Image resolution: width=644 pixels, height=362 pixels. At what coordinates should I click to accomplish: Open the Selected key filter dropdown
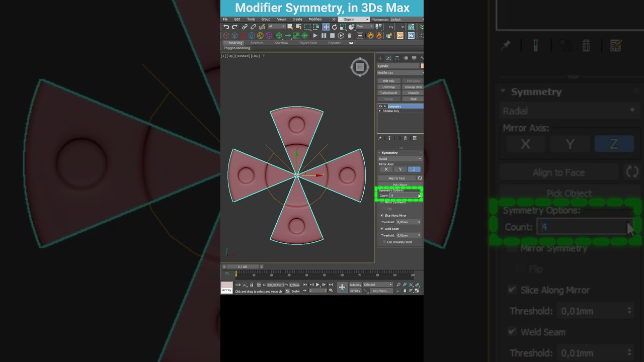(378, 285)
